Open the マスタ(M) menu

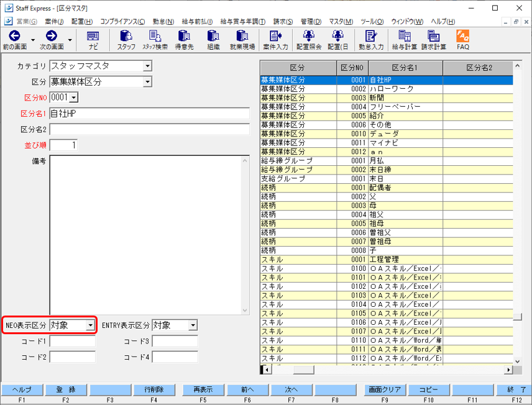[341, 21]
